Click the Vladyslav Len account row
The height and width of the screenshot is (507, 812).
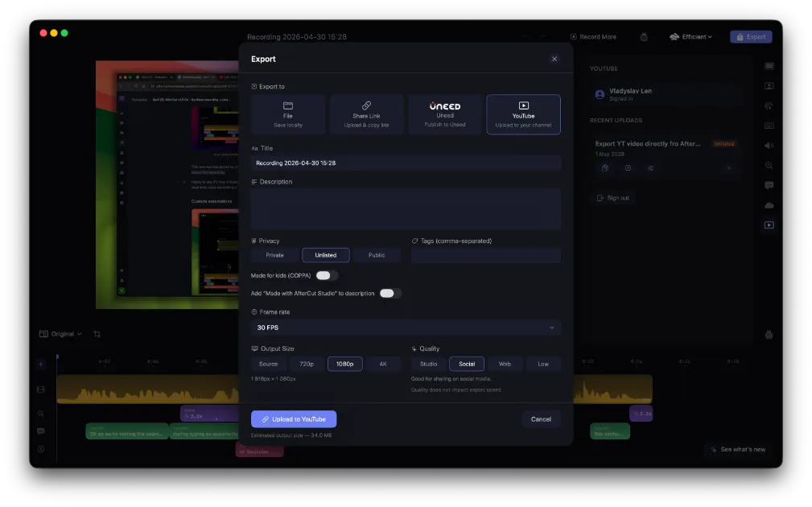666,94
